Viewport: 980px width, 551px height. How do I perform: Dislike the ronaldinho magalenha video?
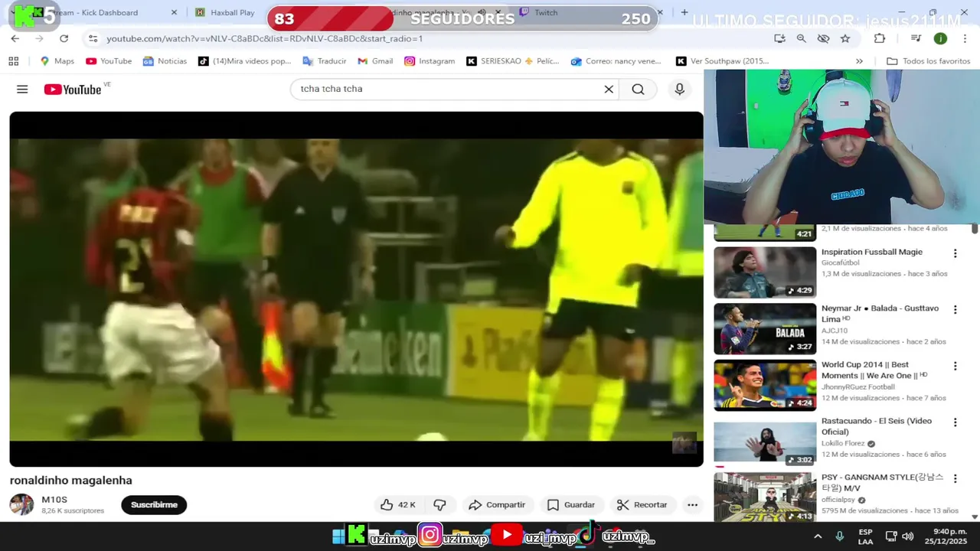point(439,505)
